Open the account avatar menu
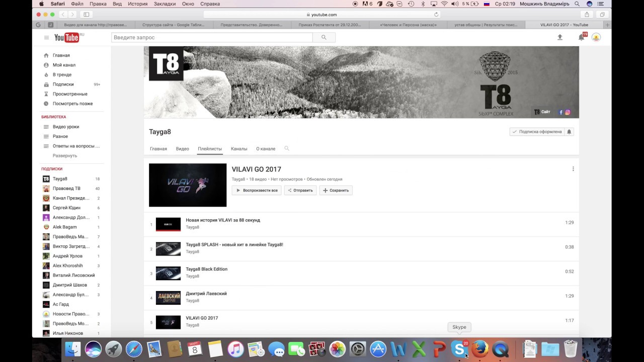 (x=596, y=37)
